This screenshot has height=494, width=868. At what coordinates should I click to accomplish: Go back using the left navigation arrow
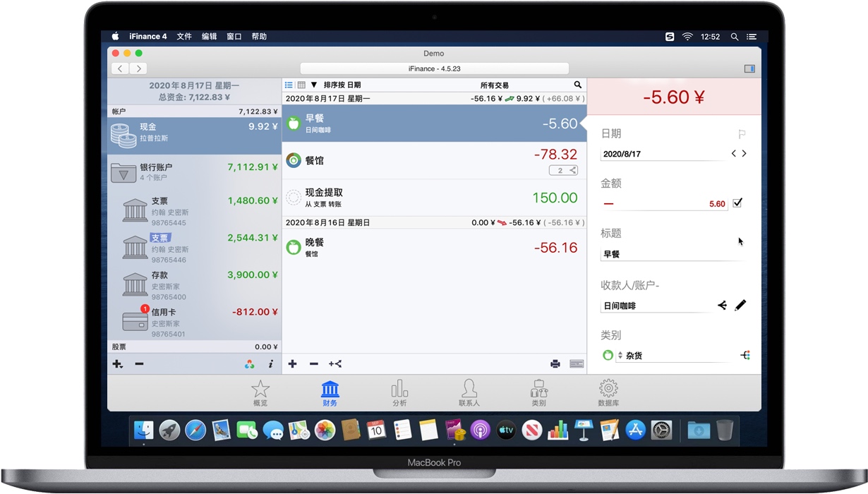click(120, 68)
